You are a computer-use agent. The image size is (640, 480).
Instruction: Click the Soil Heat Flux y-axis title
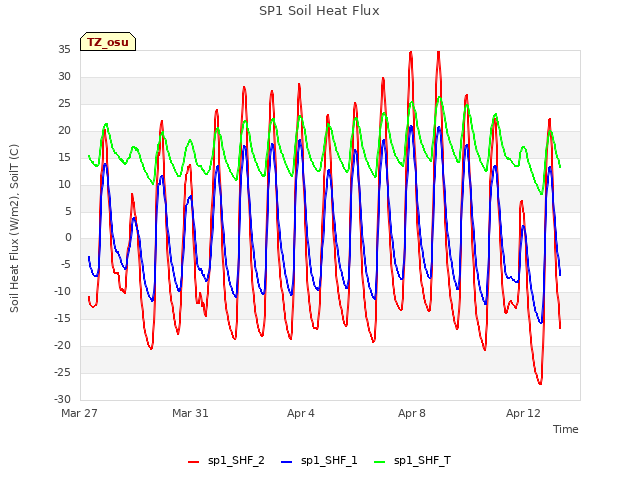pyautogui.click(x=14, y=228)
